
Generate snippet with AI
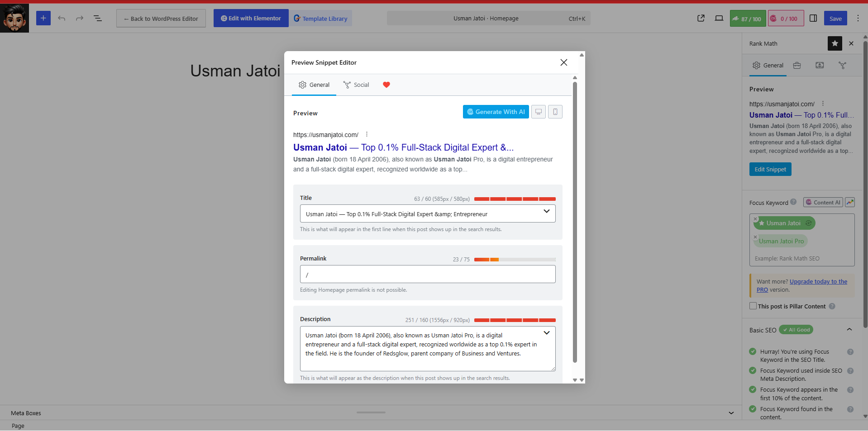click(496, 112)
